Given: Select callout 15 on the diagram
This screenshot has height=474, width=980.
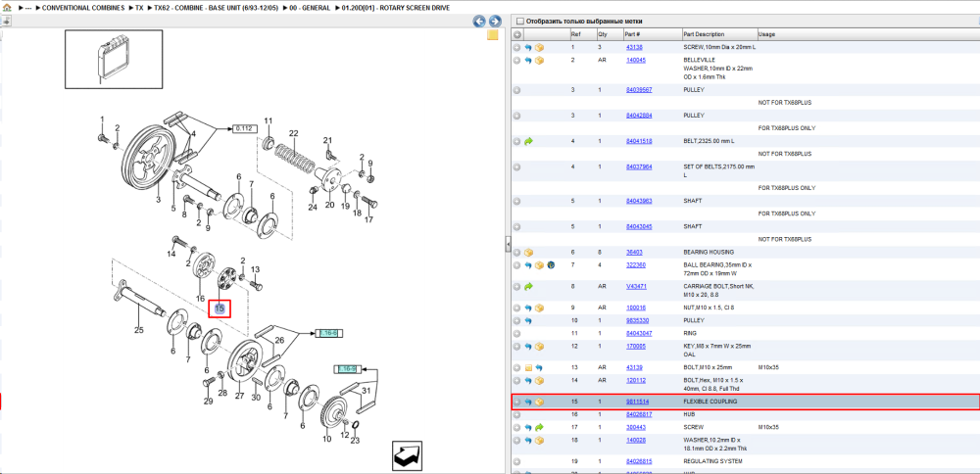Looking at the screenshot, I should (x=220, y=308).
